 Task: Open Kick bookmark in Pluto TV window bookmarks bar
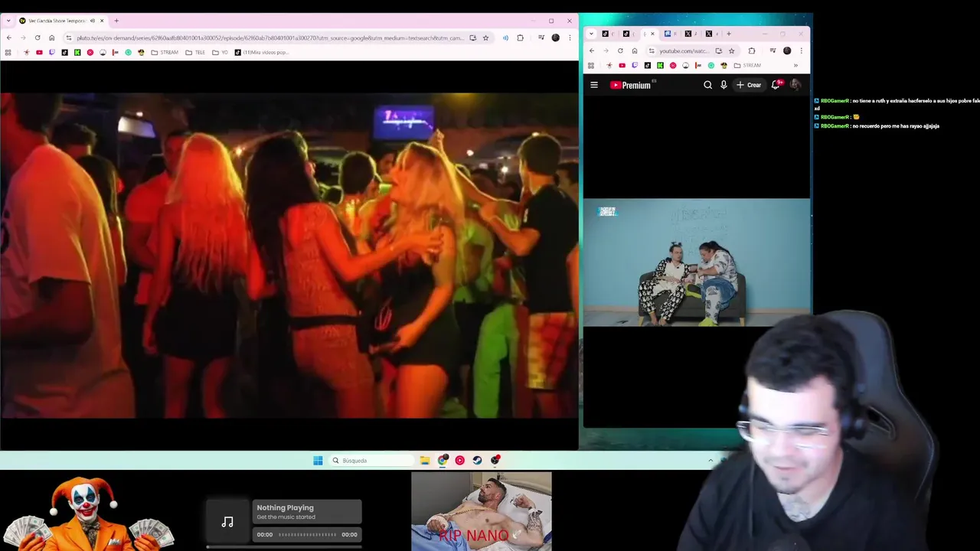click(77, 52)
